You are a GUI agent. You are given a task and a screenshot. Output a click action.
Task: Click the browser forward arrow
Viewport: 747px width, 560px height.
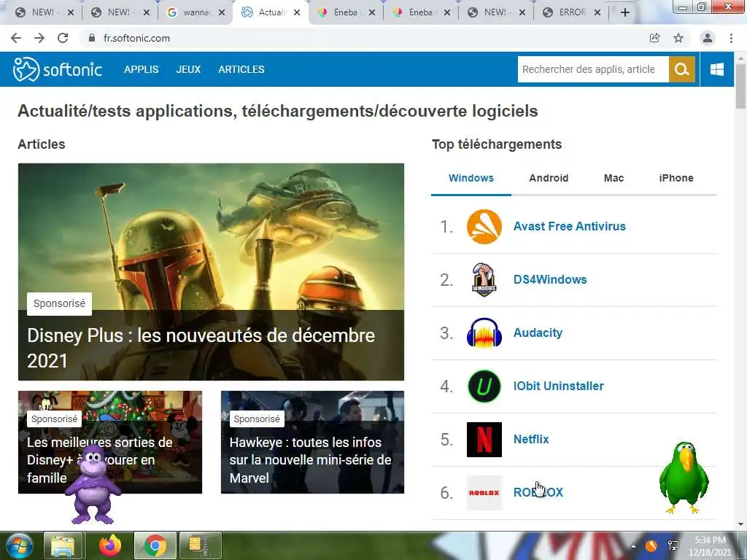tap(39, 38)
